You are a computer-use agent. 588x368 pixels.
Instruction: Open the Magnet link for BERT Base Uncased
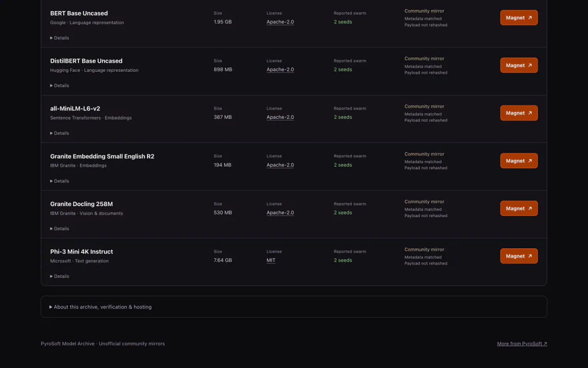tap(519, 17)
